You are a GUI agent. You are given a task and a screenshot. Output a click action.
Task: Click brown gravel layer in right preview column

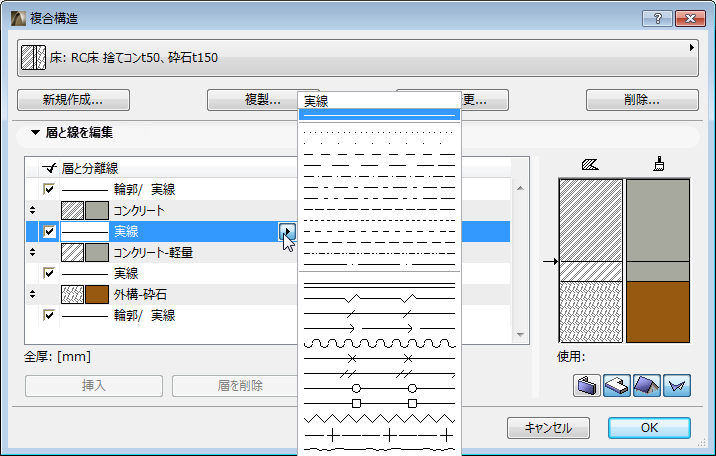point(658,312)
